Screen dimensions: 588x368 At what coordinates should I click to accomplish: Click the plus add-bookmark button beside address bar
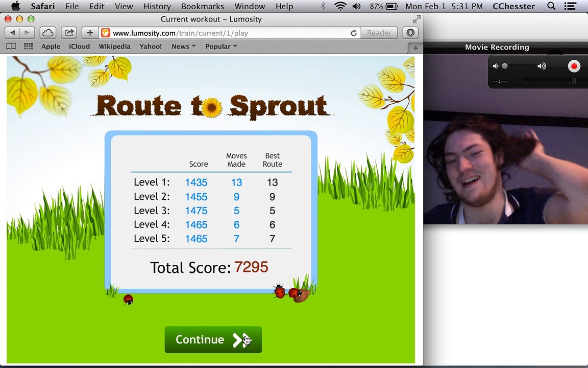(90, 33)
